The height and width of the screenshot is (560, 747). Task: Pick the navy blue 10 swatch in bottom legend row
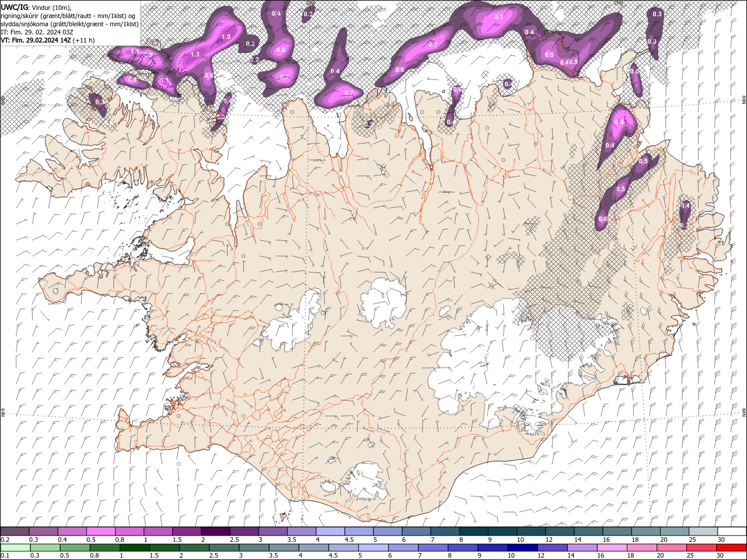(522, 548)
